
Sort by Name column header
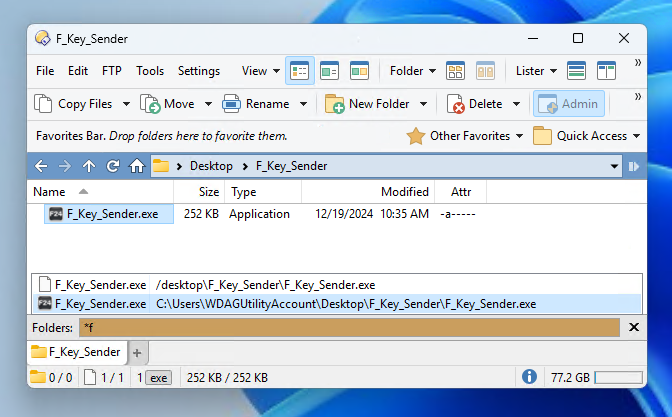100,192
